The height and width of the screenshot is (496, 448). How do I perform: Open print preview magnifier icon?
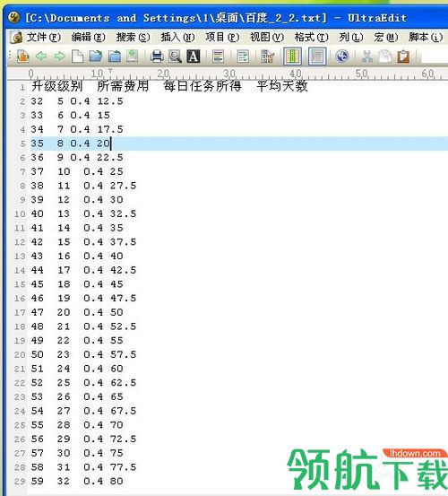[x=175, y=57]
